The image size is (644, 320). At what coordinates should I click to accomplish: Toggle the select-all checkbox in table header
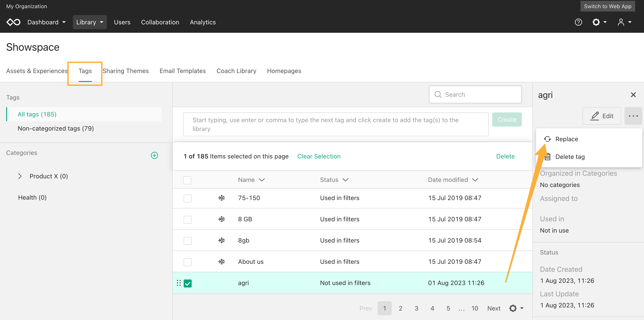pyautogui.click(x=187, y=180)
